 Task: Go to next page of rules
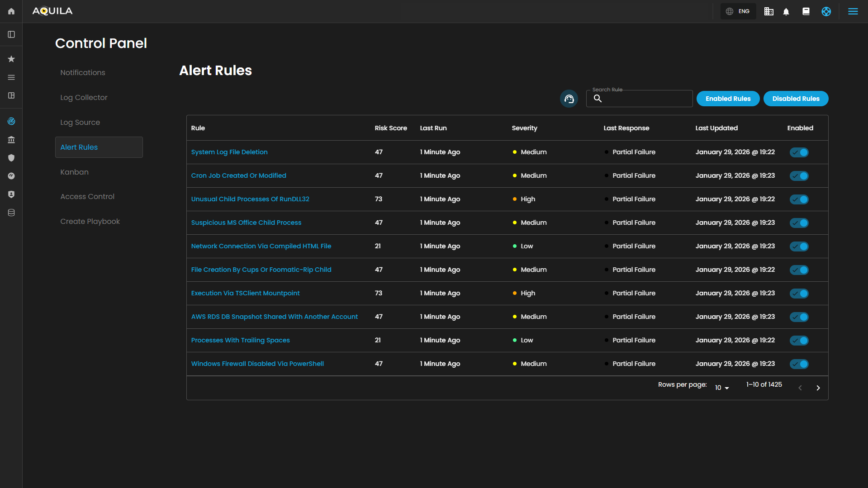point(818,388)
